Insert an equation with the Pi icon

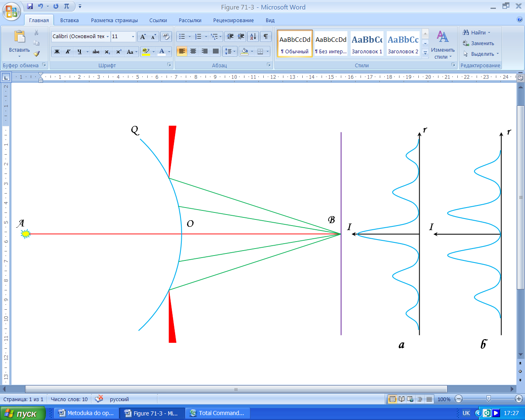pyautogui.click(x=66, y=6)
